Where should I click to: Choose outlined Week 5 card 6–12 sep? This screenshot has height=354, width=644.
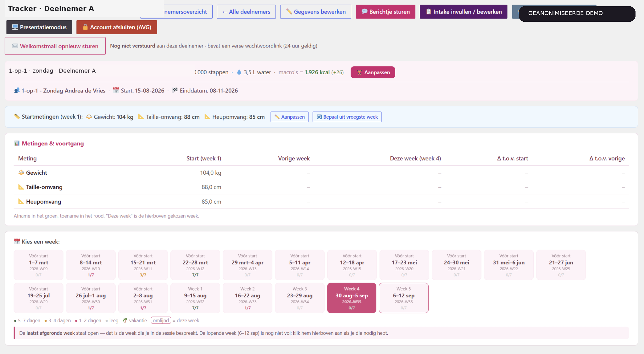click(x=404, y=298)
